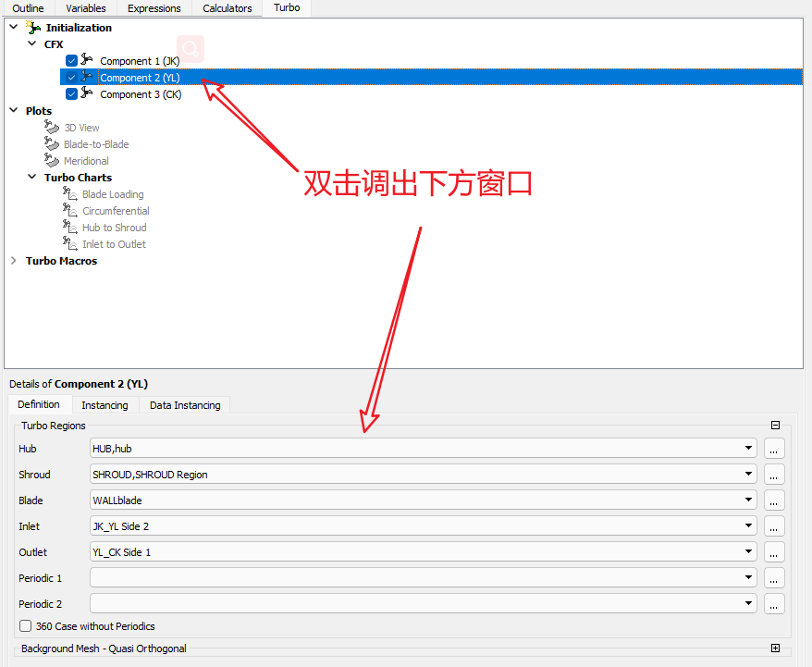
Task: Uncheck the Component 3 (CK) checkbox
Action: (x=71, y=94)
